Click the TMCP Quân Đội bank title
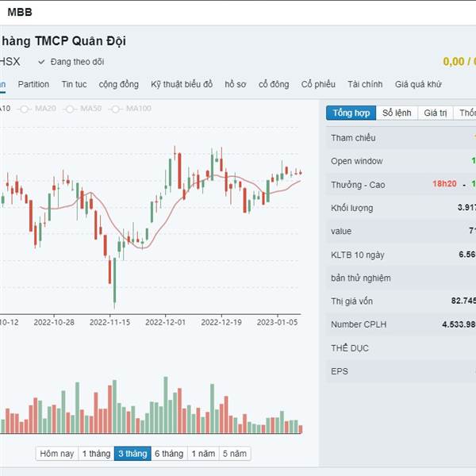476x476 pixels. (80, 41)
